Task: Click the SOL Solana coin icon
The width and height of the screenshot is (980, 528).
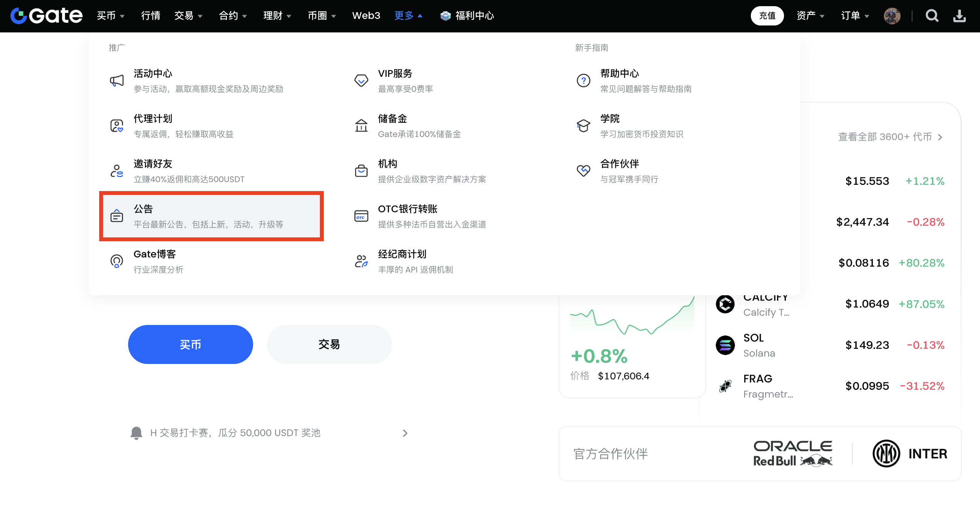Action: tap(725, 345)
